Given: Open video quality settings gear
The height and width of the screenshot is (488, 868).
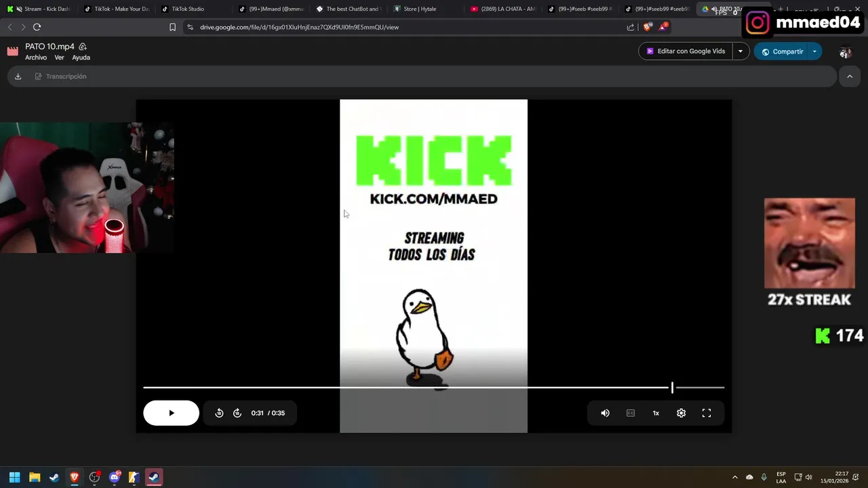Looking at the screenshot, I should point(681,413).
